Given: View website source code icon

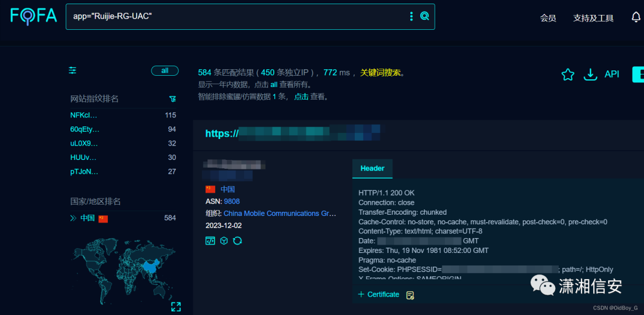Looking at the screenshot, I should coord(210,240).
